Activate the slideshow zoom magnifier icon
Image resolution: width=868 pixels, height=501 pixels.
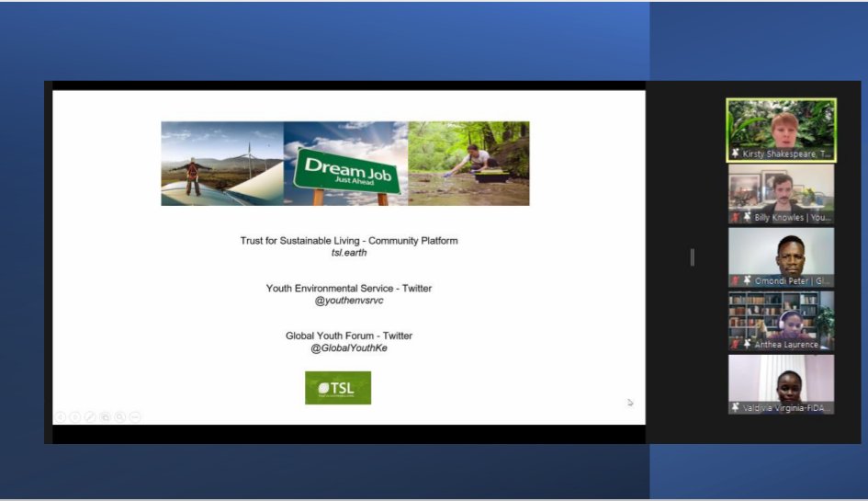point(120,416)
